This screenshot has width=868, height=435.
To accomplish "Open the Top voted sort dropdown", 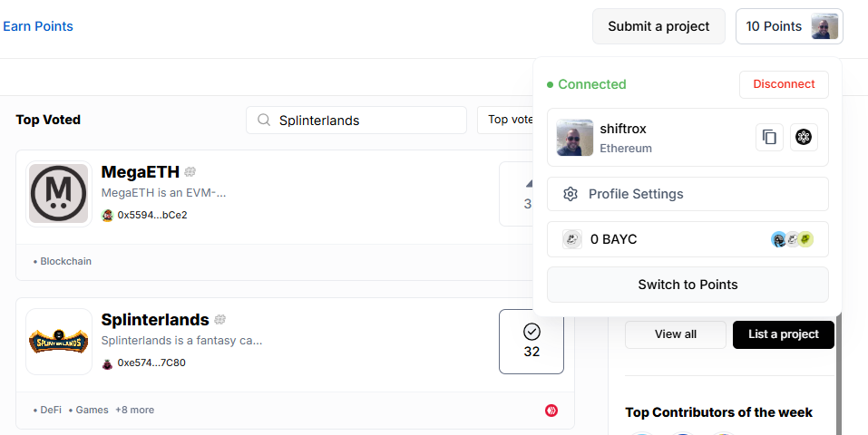I will coord(505,121).
